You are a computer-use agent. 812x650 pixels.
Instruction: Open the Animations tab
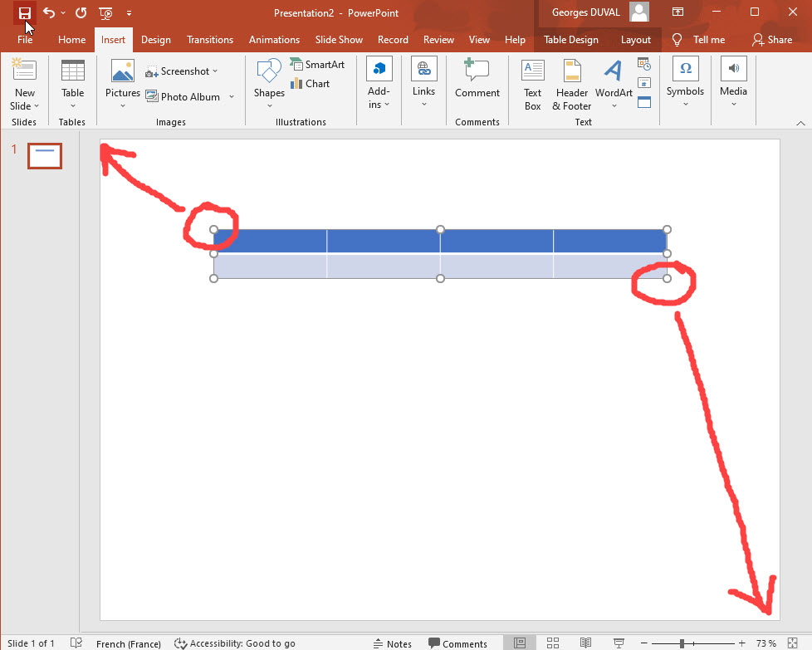coord(275,40)
